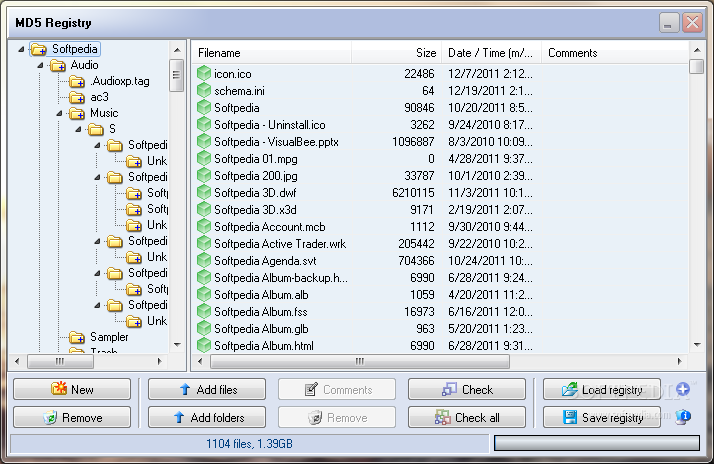714x464 pixels.
Task: Click the folder icon next to Sampler
Action: coord(77,337)
